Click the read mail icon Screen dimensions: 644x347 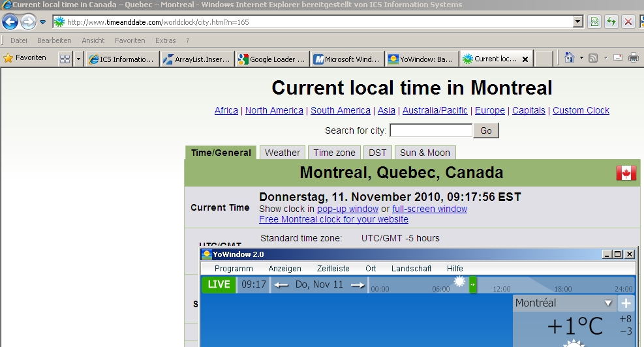click(618, 57)
